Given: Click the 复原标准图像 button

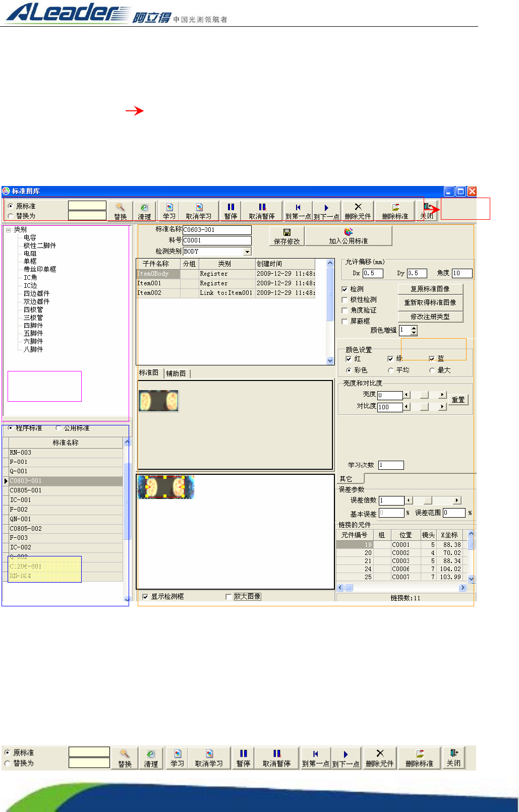Looking at the screenshot, I should point(430,289).
